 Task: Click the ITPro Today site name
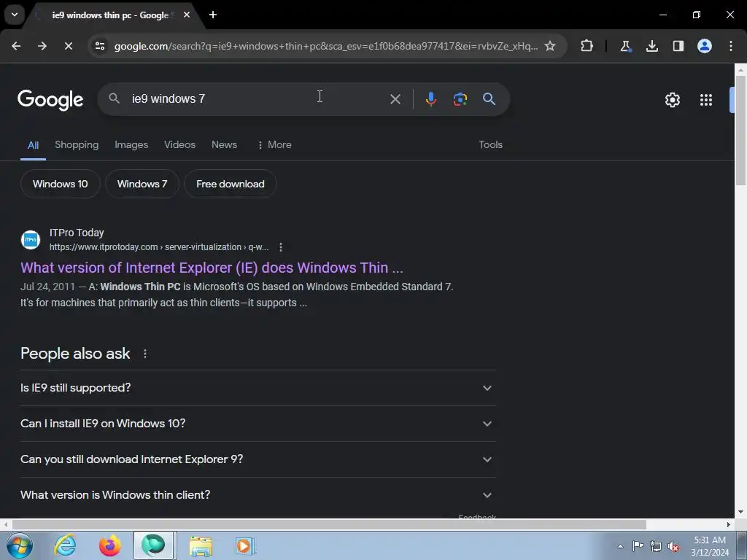tap(77, 233)
